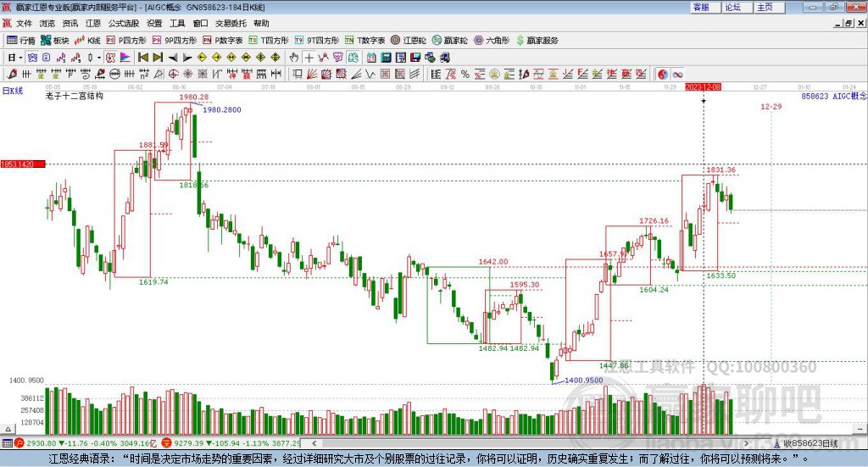Toggle the infinity loop icon
The width and height of the screenshot is (868, 467).
pyautogui.click(x=677, y=74)
